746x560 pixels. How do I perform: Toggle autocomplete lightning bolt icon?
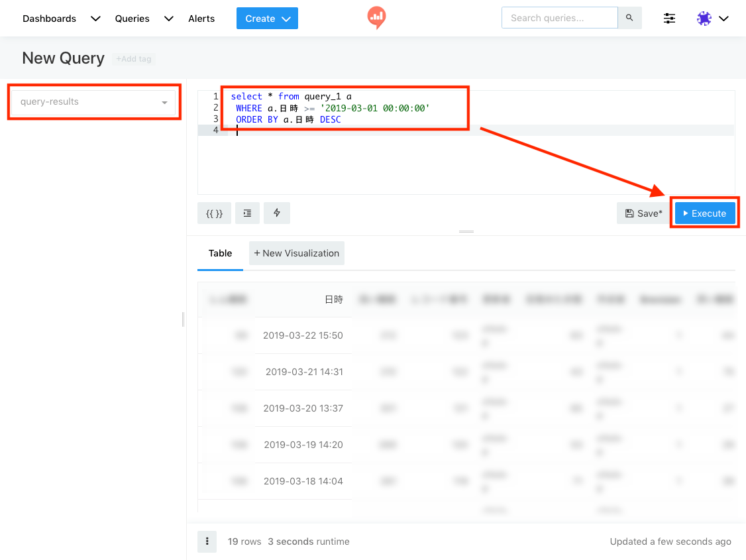(x=277, y=213)
